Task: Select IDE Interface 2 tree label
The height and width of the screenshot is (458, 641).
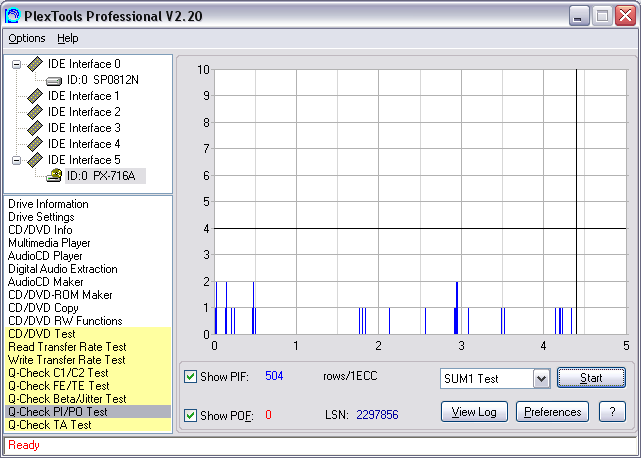Action: (x=84, y=112)
